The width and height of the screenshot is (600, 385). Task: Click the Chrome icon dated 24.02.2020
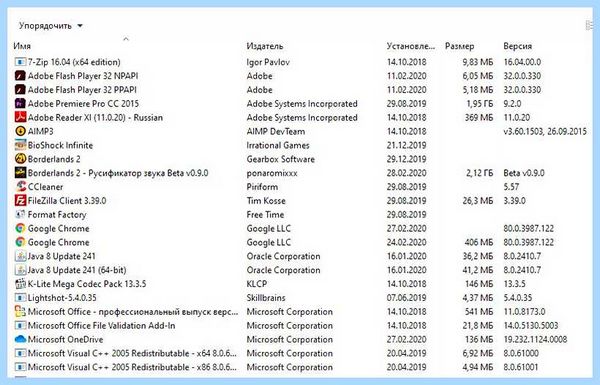pyautogui.click(x=20, y=242)
